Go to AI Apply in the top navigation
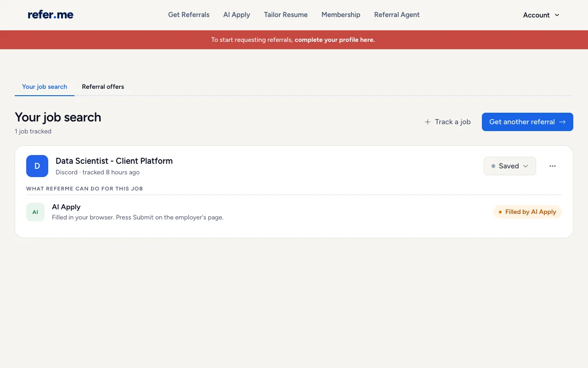Screen dimensions: 588x368 tap(237, 15)
